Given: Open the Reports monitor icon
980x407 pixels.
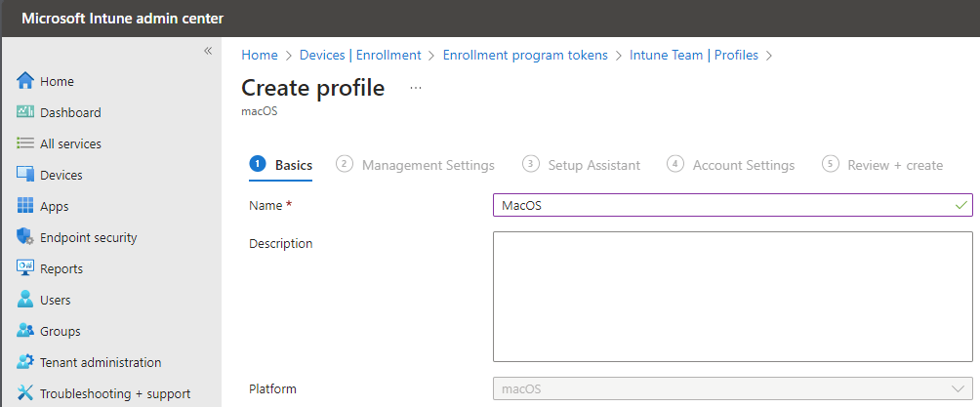Looking at the screenshot, I should click(x=25, y=268).
